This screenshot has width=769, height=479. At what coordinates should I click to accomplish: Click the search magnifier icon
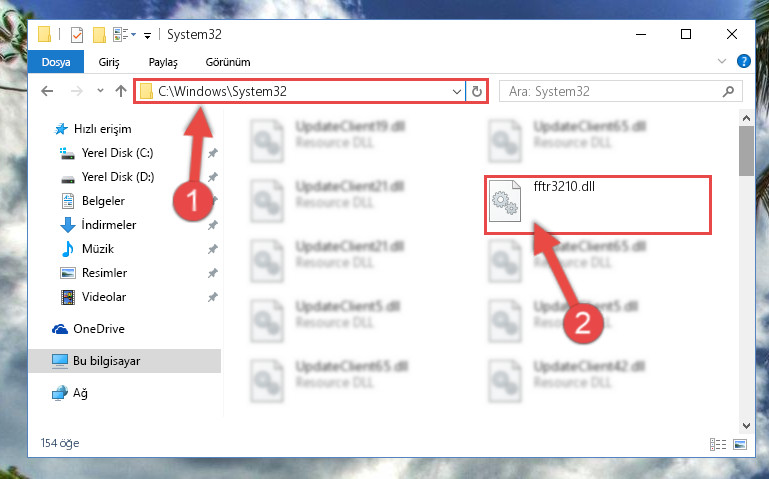[x=728, y=91]
